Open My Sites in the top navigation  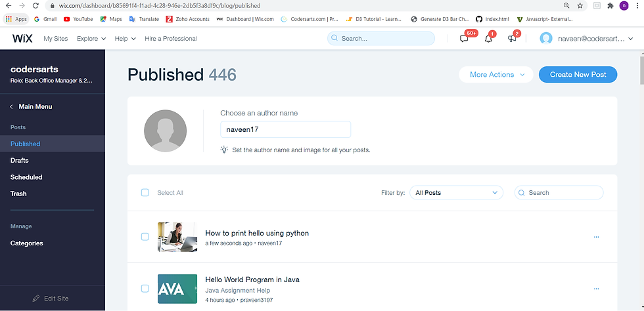55,39
